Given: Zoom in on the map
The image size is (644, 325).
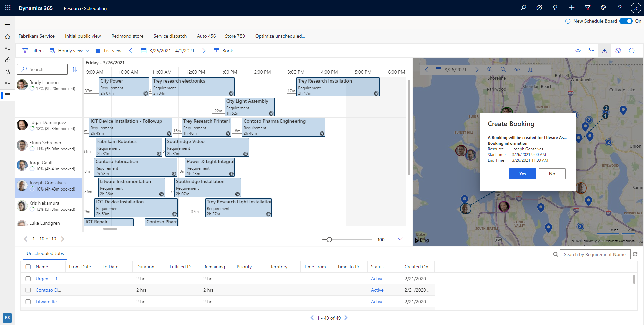Looking at the screenshot, I should [x=490, y=70].
